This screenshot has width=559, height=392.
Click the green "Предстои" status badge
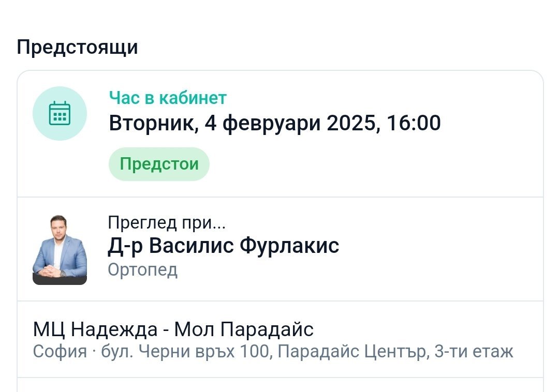coord(159,164)
